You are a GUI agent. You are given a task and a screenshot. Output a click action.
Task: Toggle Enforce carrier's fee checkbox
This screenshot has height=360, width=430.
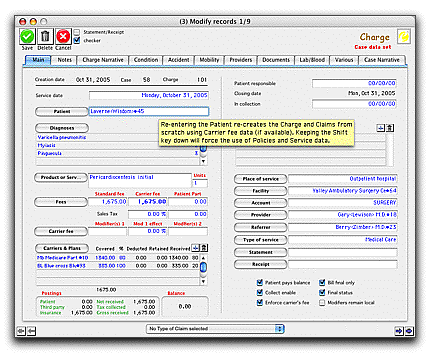pos(260,302)
